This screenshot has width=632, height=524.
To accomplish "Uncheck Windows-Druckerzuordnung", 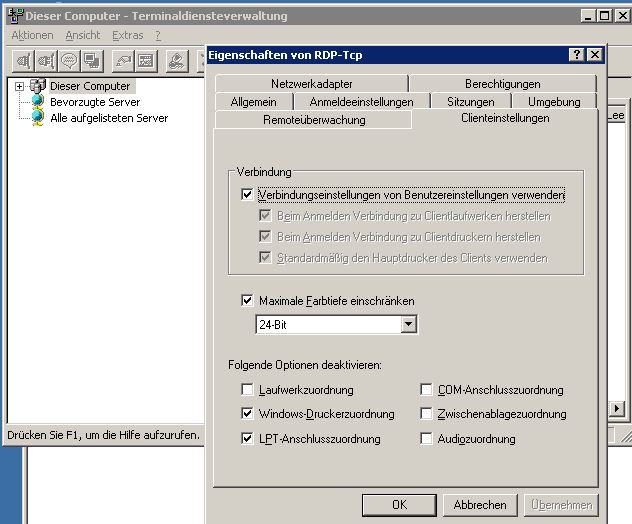I will coord(247,413).
